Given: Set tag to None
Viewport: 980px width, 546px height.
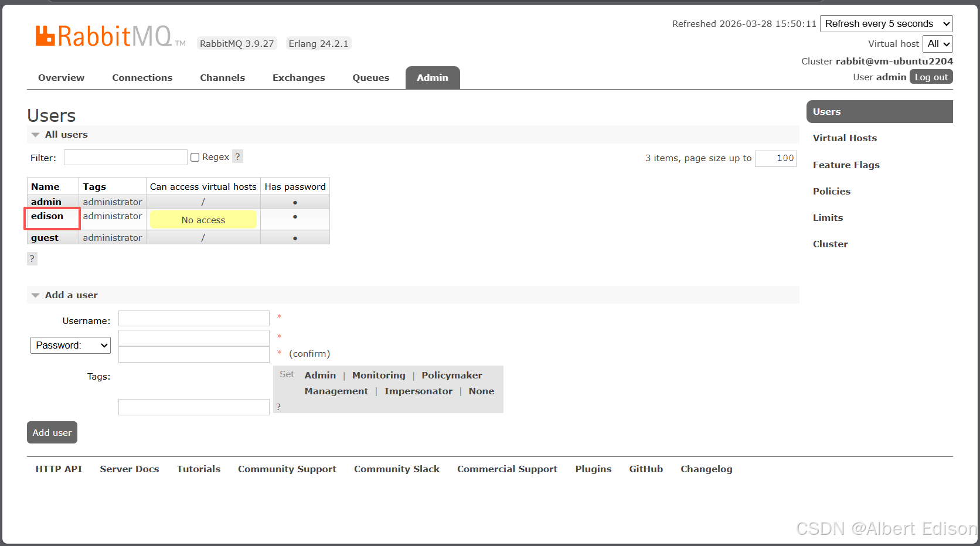Looking at the screenshot, I should coord(481,391).
